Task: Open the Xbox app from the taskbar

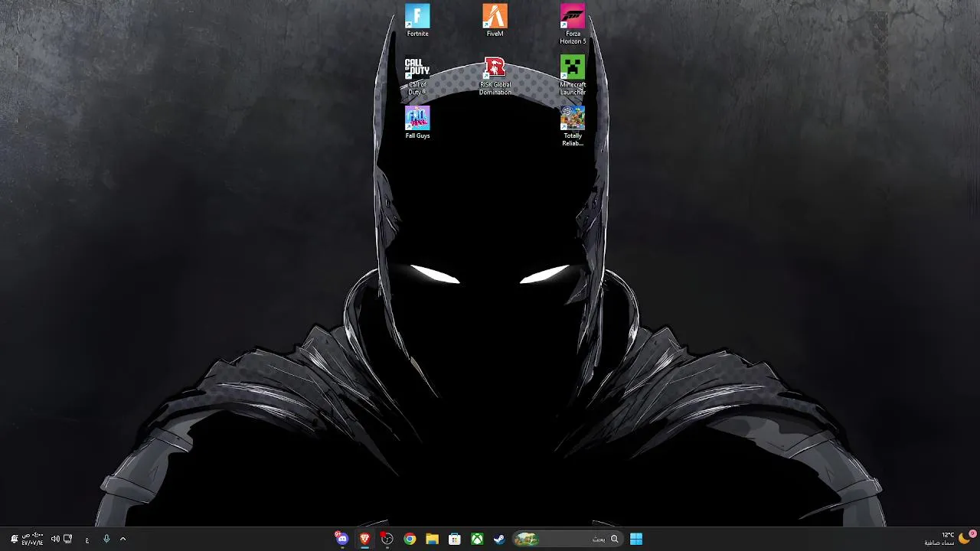Action: [477, 539]
